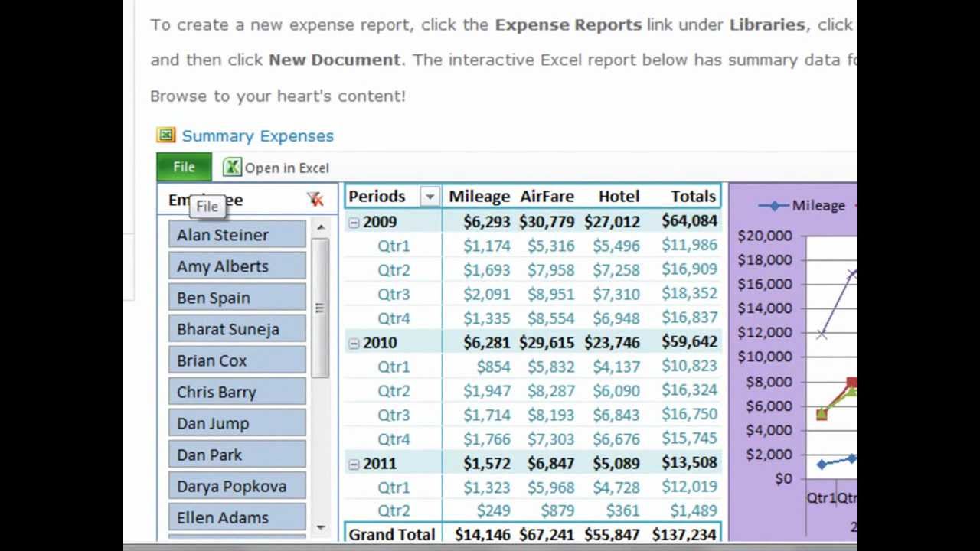Select the $6,843 Hotel cell

(x=616, y=415)
